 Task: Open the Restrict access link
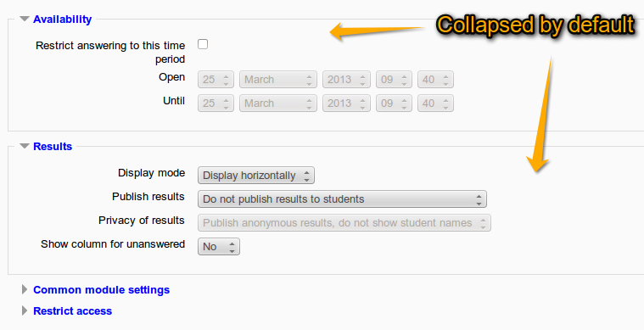pyautogui.click(x=73, y=311)
